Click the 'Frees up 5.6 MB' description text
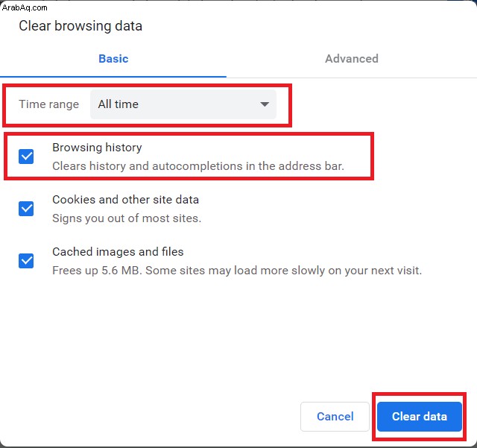The height and width of the screenshot is (448, 477). pyautogui.click(x=237, y=271)
